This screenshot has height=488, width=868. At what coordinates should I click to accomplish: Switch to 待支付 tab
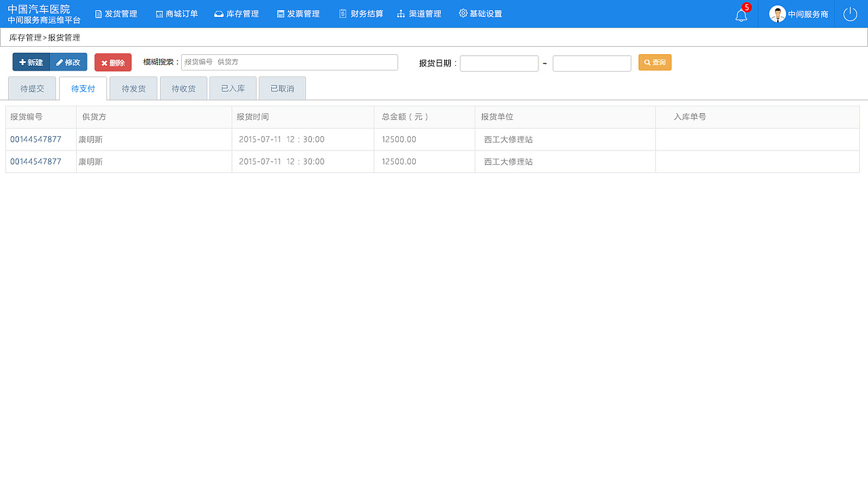(83, 89)
